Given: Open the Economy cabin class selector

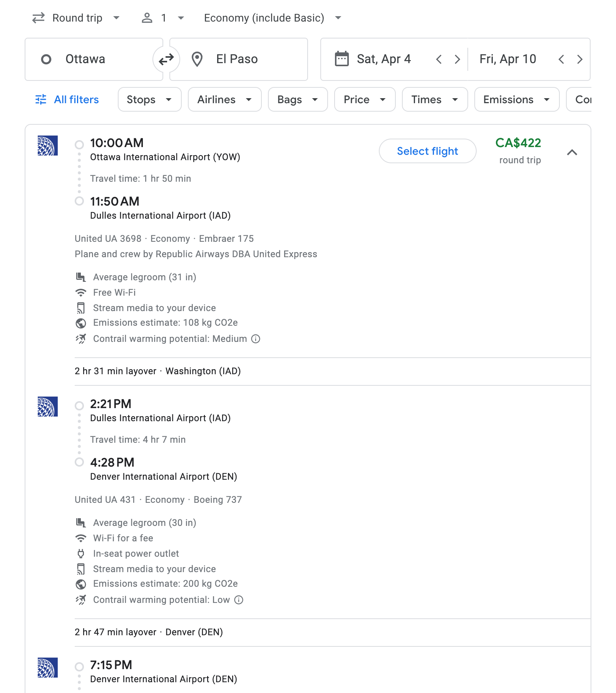Looking at the screenshot, I should point(271,17).
